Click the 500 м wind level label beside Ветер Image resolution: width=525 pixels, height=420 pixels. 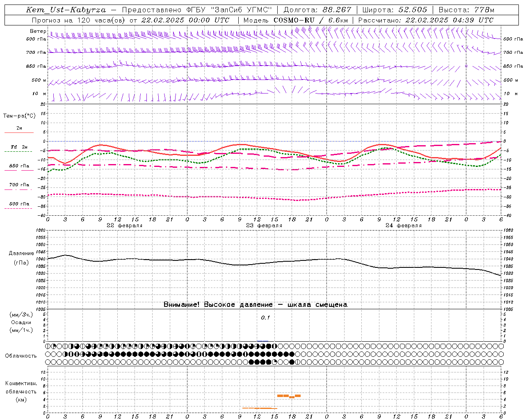39,80
